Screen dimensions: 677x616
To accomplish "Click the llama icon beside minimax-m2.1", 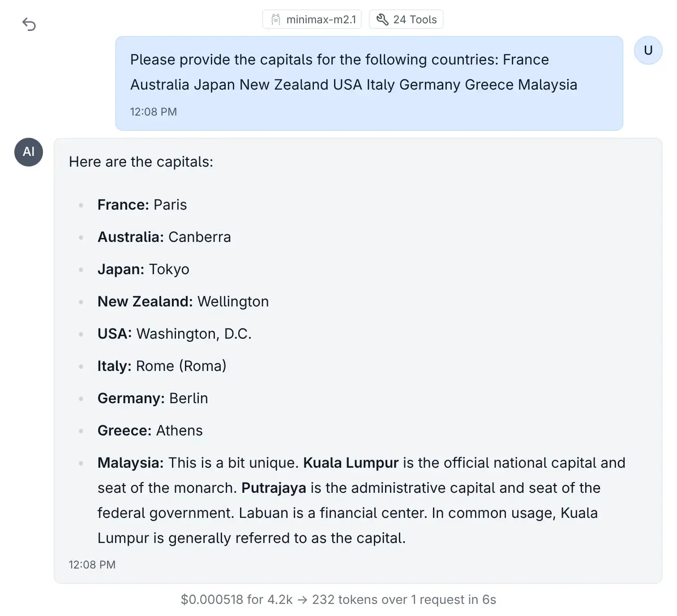I will [x=276, y=19].
